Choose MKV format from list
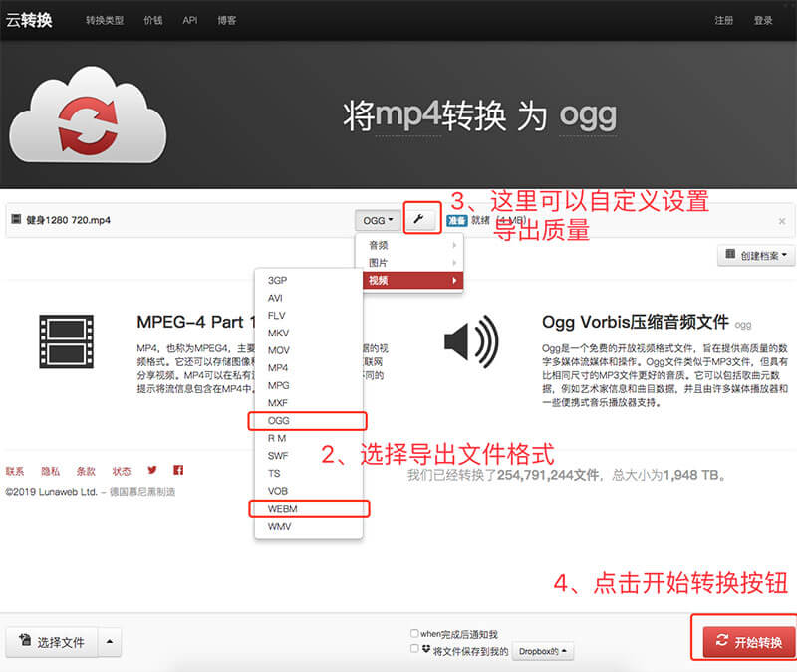The width and height of the screenshot is (797, 672). [x=309, y=333]
